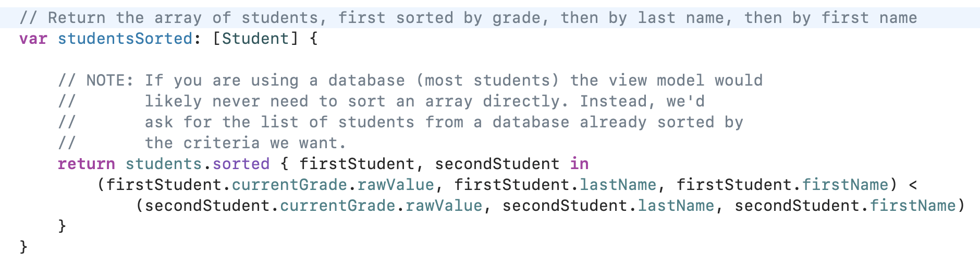Click the comment line 'the criteria we want.'

click(x=245, y=143)
